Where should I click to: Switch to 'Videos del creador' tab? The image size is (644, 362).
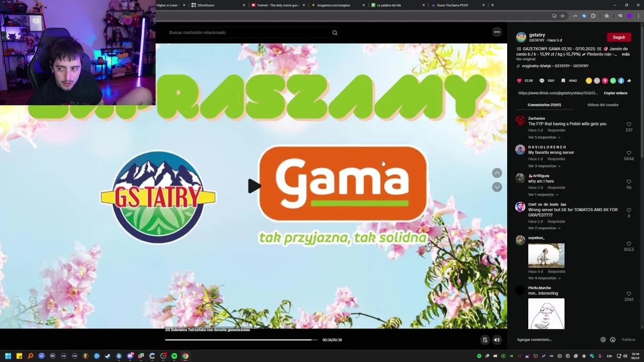[x=603, y=105]
